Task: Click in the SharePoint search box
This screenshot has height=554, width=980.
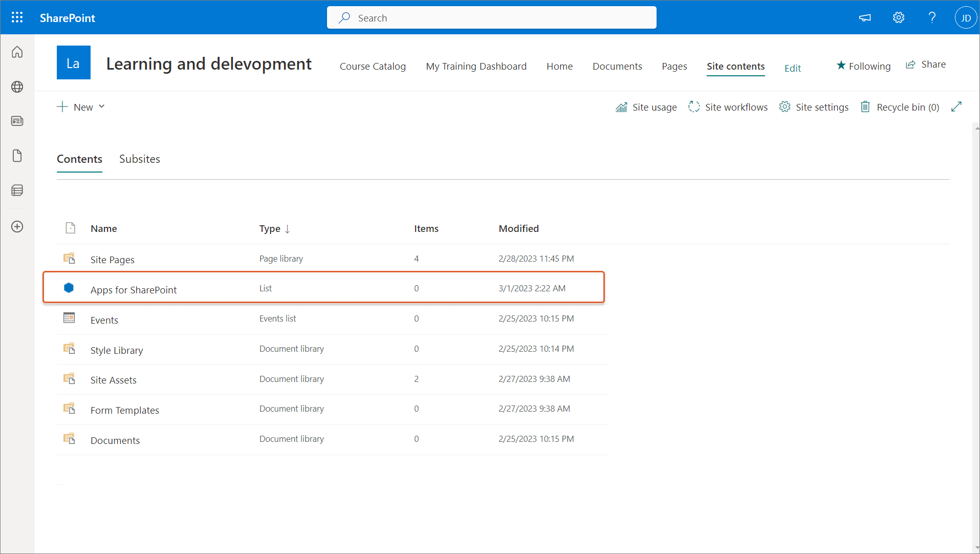Action: [x=491, y=17]
